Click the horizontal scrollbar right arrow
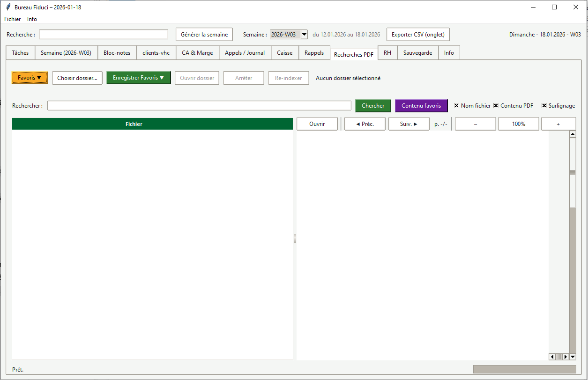 (x=566, y=357)
